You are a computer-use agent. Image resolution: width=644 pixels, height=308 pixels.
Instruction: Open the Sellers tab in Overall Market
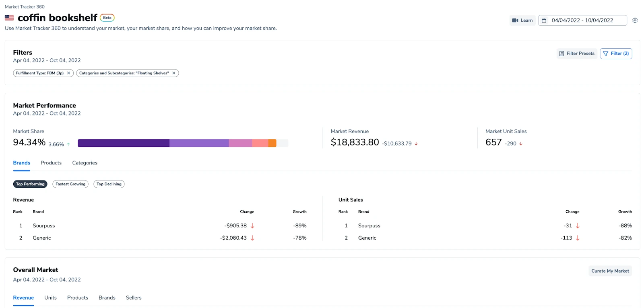pos(134,298)
